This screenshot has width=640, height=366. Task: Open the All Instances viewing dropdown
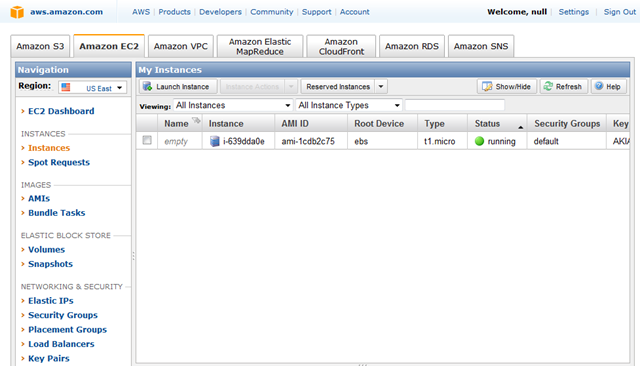pos(233,105)
